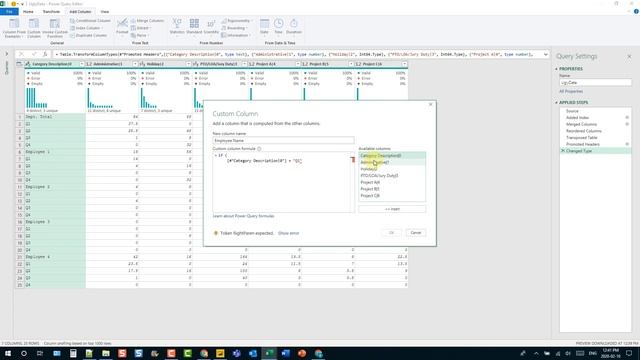Switch to the Home tab
This screenshot has height=360, width=640.
click(28, 12)
